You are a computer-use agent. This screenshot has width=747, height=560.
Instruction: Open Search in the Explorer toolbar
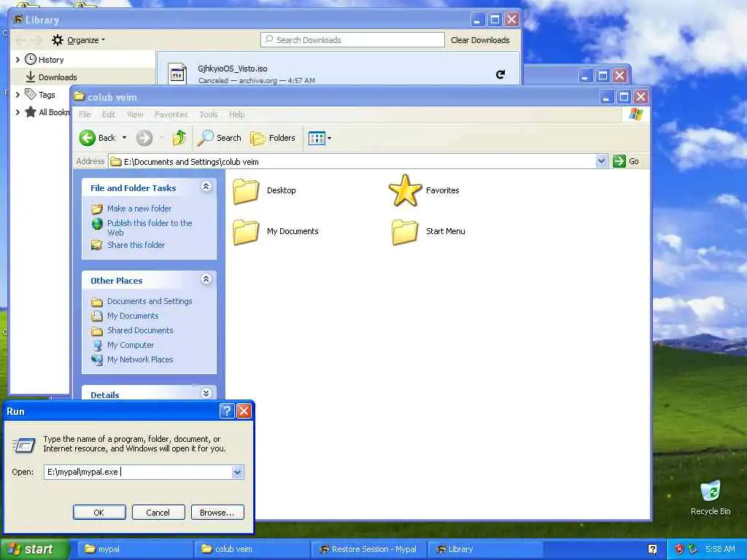220,138
